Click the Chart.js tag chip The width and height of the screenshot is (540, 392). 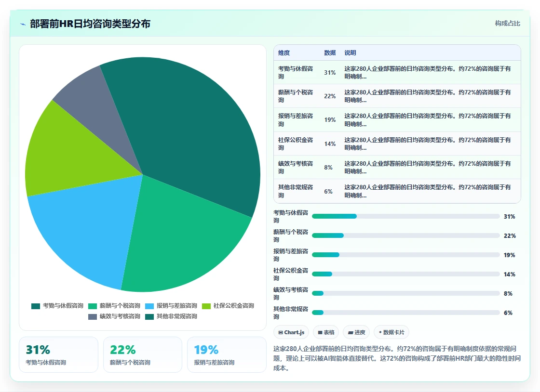[291, 332]
